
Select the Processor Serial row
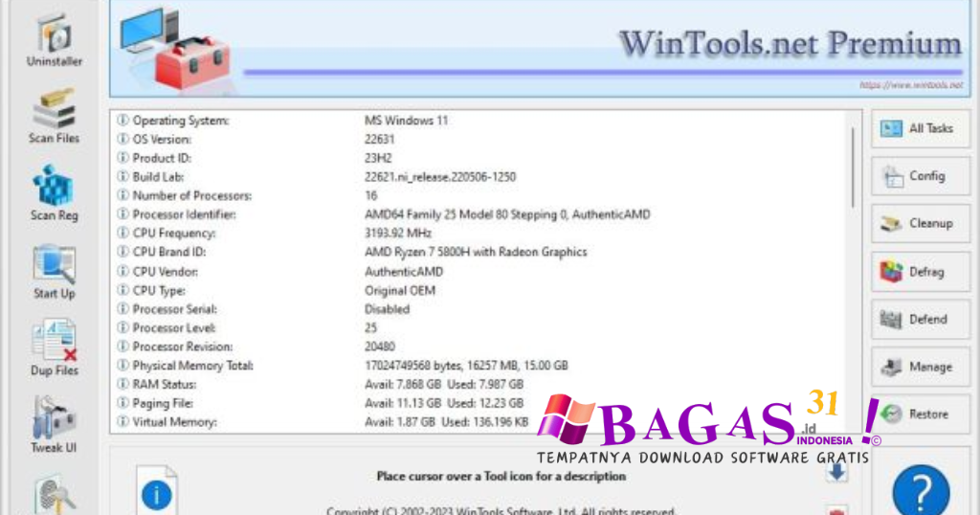tap(480, 309)
